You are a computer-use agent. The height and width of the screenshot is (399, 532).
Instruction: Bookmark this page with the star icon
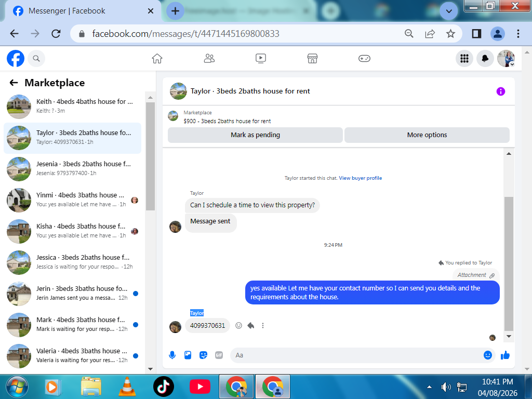pos(450,34)
